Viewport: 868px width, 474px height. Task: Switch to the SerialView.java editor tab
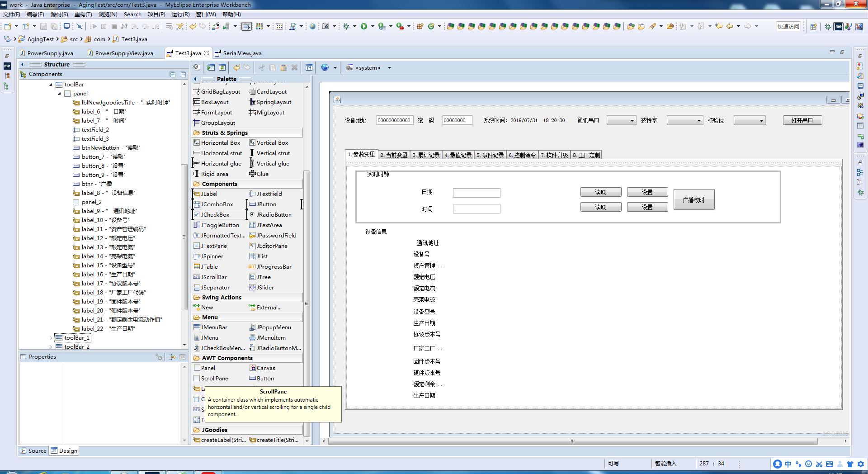(x=238, y=53)
